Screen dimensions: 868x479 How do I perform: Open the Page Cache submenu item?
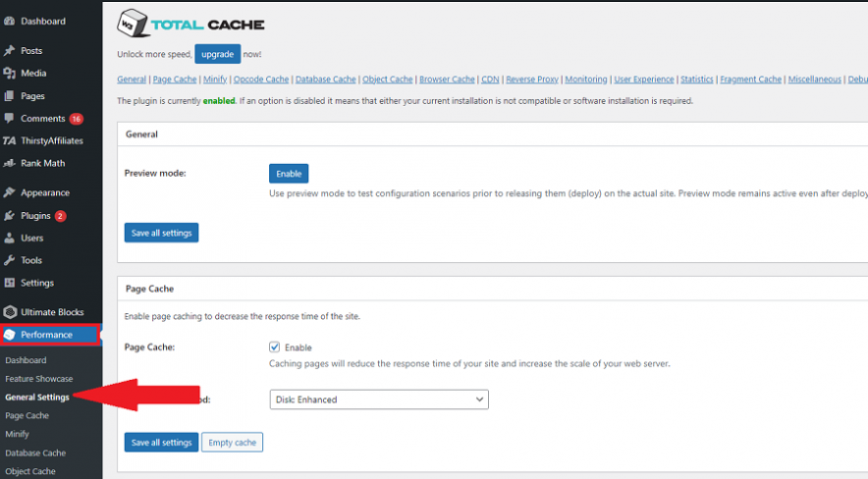(x=27, y=415)
